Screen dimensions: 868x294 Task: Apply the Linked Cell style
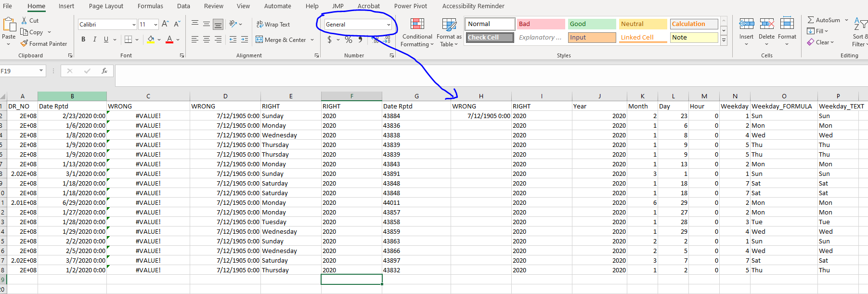tap(643, 37)
